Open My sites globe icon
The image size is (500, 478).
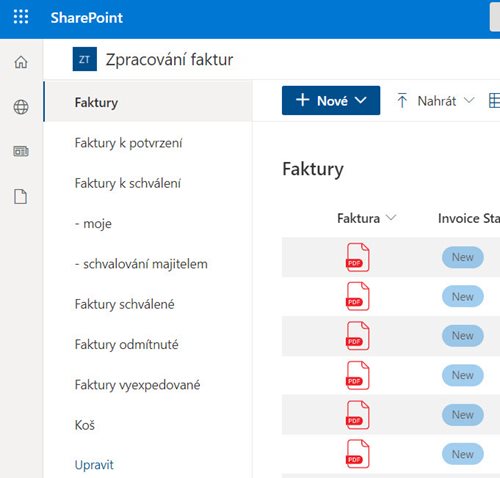pyautogui.click(x=21, y=107)
